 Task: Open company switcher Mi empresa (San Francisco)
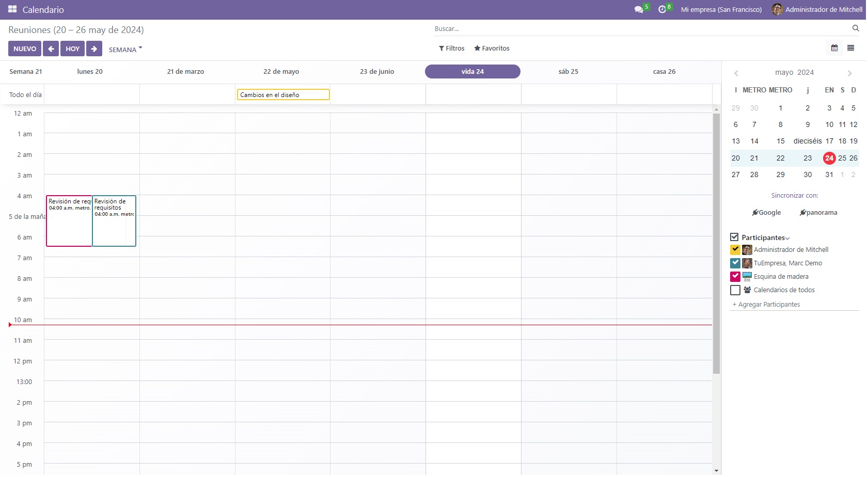point(721,9)
